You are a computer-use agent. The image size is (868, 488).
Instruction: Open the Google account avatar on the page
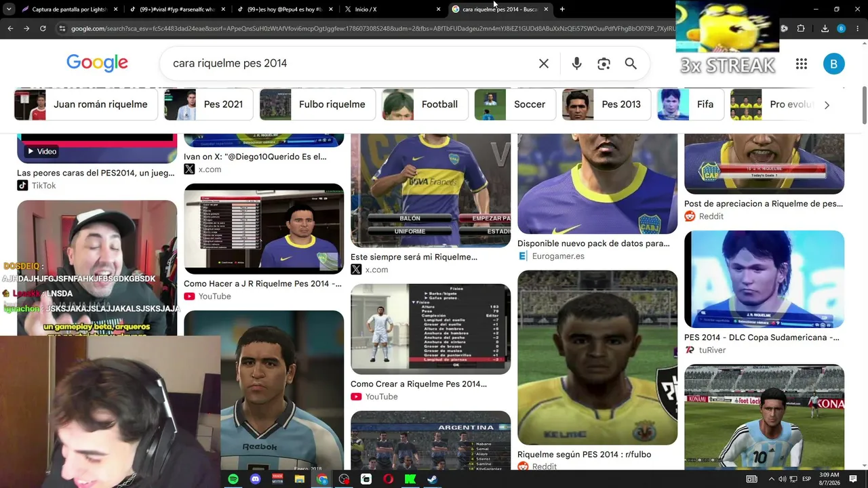pyautogui.click(x=834, y=64)
